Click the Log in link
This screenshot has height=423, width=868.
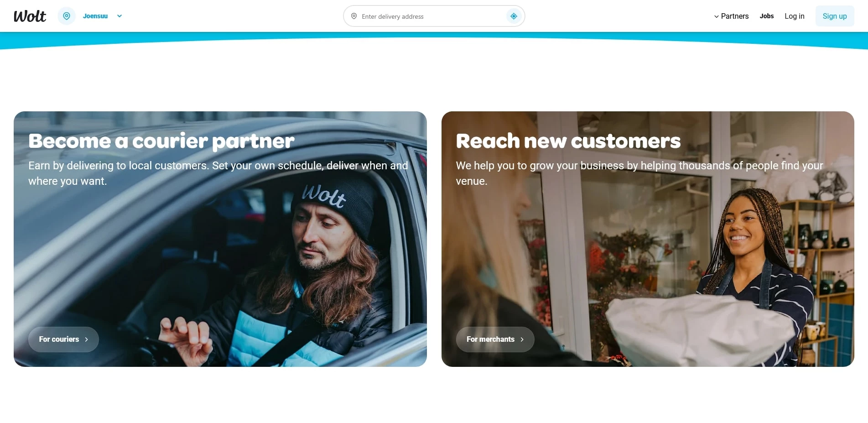[794, 16]
